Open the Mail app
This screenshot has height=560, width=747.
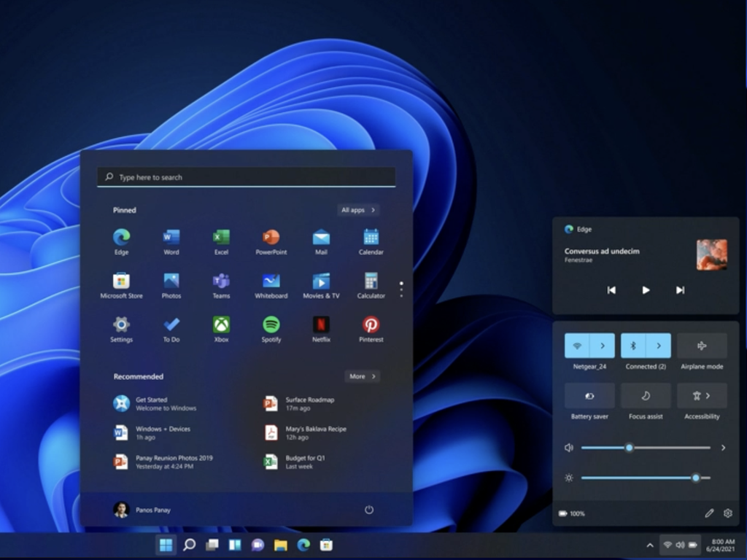click(x=321, y=242)
